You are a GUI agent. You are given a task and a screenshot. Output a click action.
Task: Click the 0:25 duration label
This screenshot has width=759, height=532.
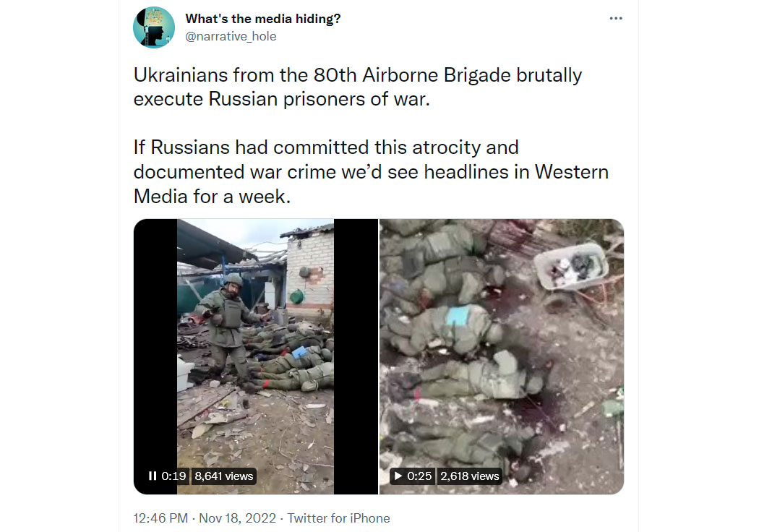point(419,476)
